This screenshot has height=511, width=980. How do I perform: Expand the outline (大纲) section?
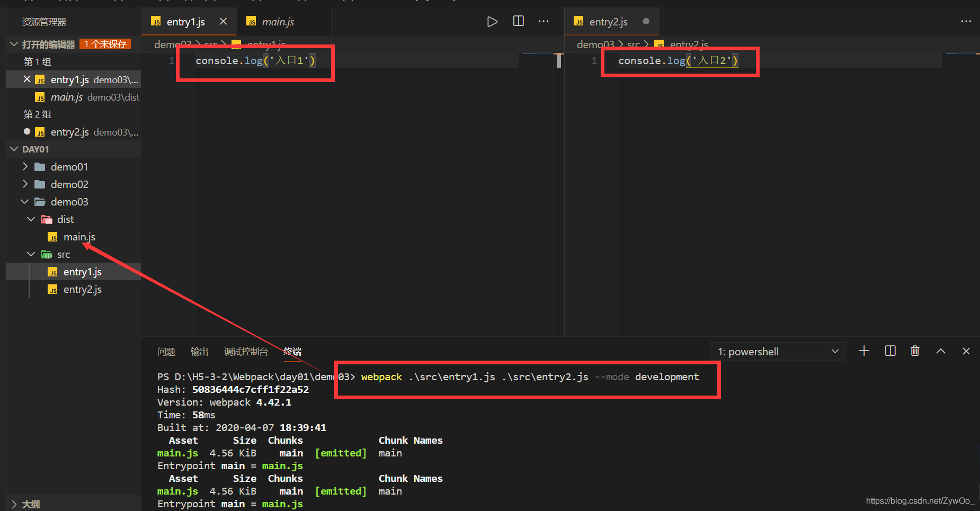click(14, 504)
